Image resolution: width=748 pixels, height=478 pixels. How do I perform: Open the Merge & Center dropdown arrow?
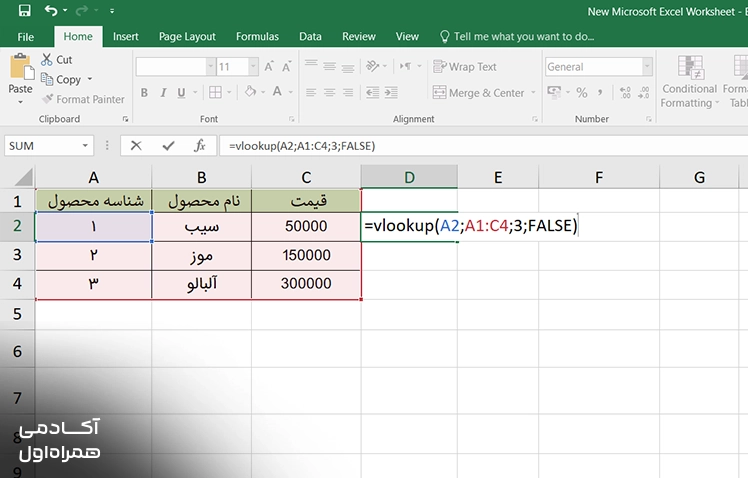[x=533, y=93]
